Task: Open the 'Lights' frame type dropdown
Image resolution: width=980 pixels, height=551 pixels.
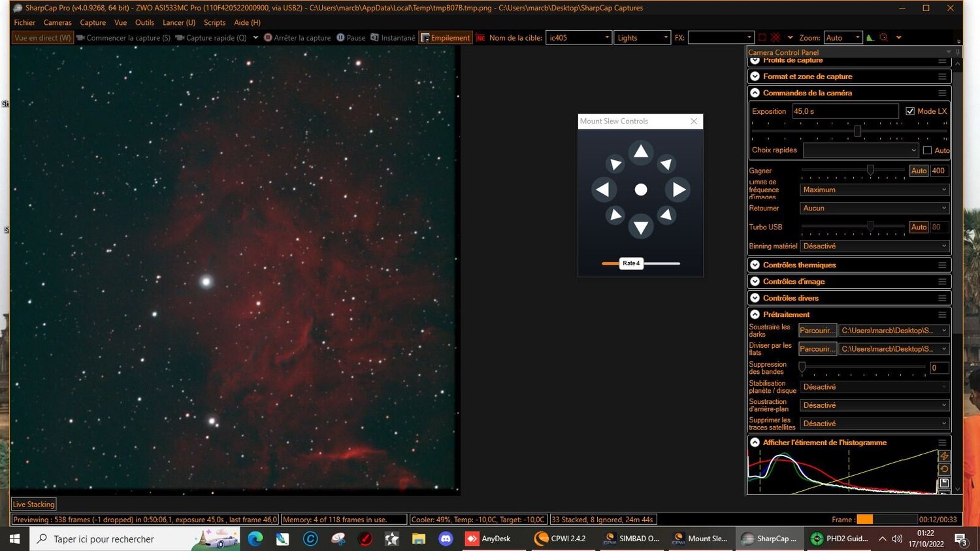Action: 642,38
